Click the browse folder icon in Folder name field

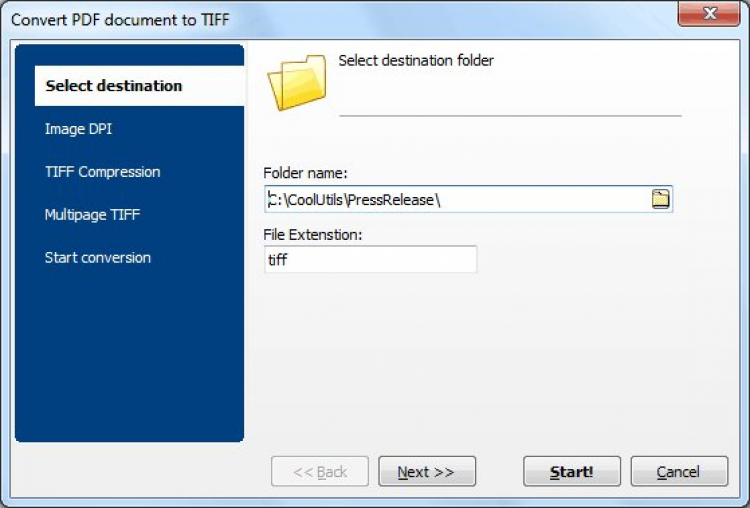(661, 199)
